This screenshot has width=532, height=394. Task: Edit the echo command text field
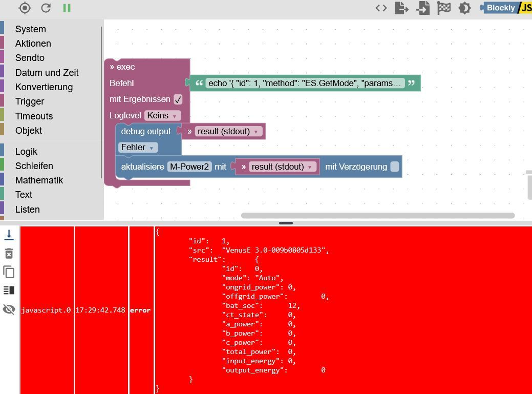305,83
